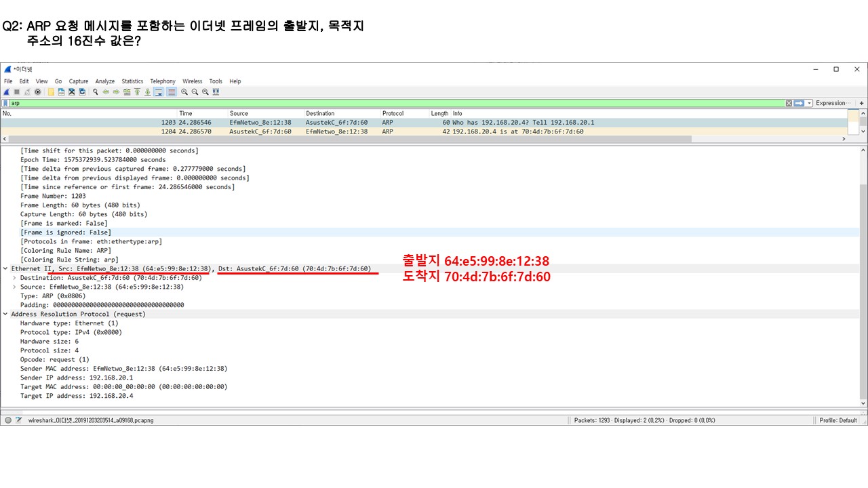Image resolution: width=868 pixels, height=488 pixels.
Task: Go to a specified packet
Action: [127, 91]
